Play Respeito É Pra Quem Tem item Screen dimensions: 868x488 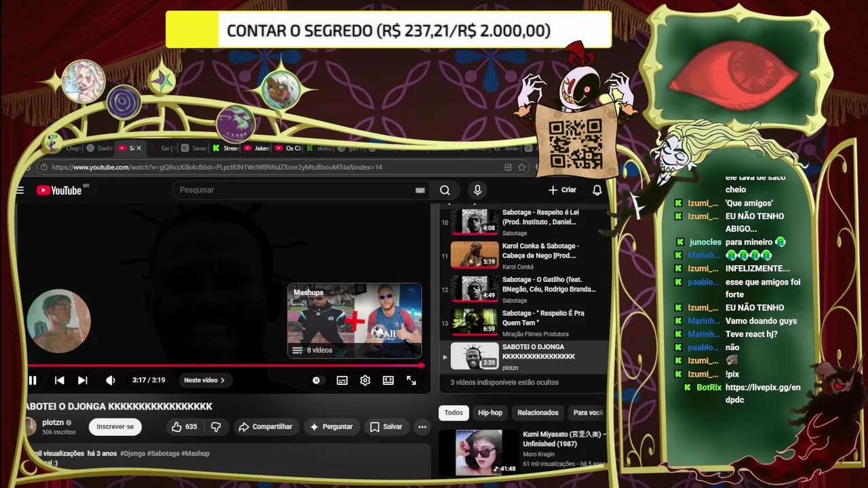(x=524, y=323)
